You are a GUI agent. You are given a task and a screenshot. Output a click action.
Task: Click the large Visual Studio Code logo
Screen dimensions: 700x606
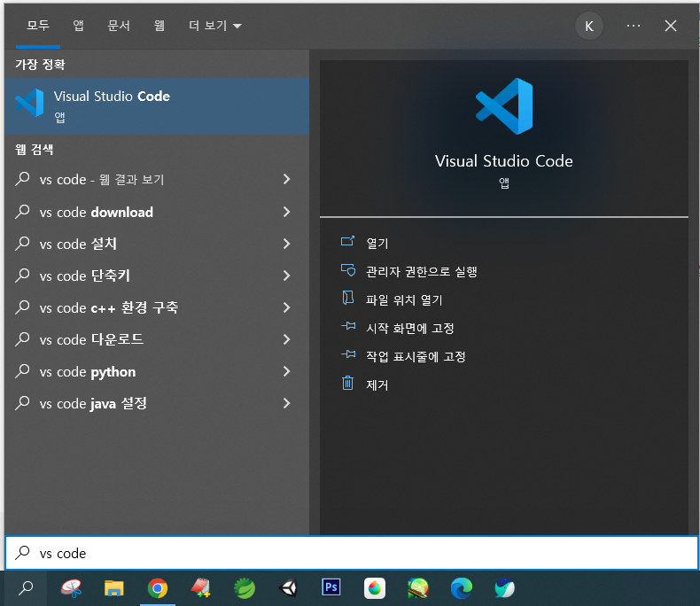click(504, 106)
